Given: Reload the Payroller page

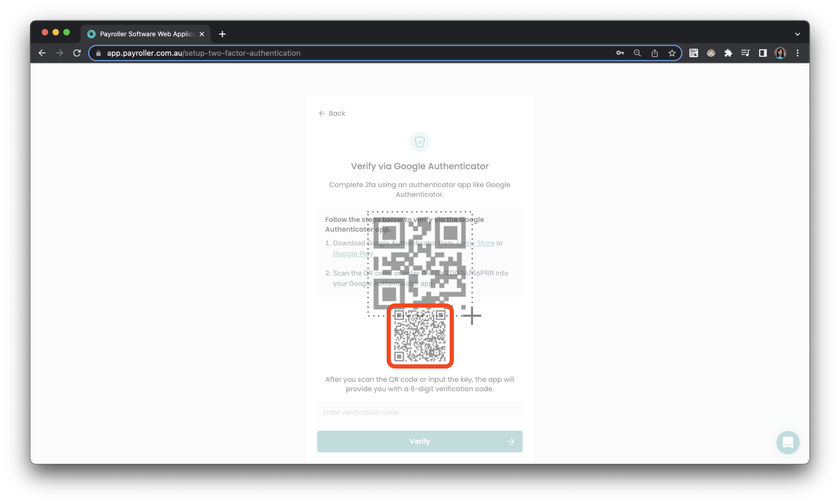Looking at the screenshot, I should coord(77,53).
